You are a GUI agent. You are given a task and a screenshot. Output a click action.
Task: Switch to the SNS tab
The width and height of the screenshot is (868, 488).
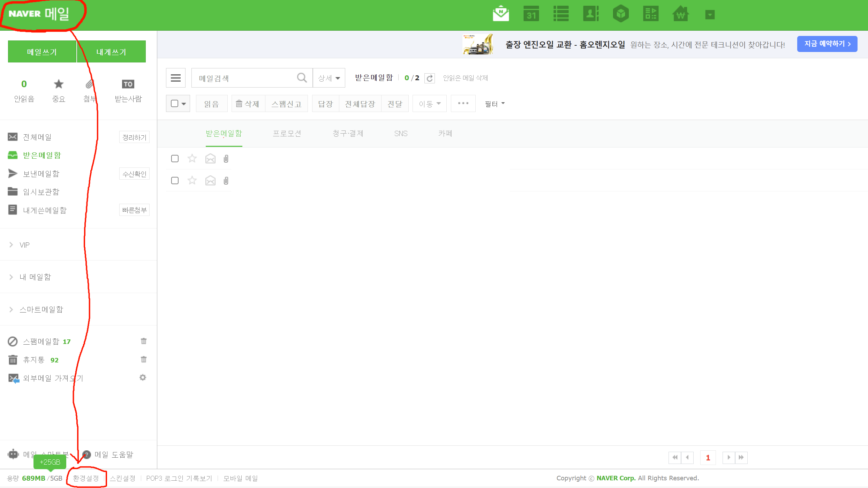click(x=401, y=133)
